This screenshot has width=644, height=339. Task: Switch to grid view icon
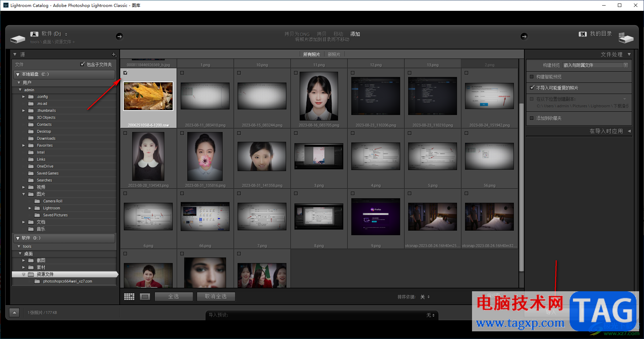tap(129, 296)
